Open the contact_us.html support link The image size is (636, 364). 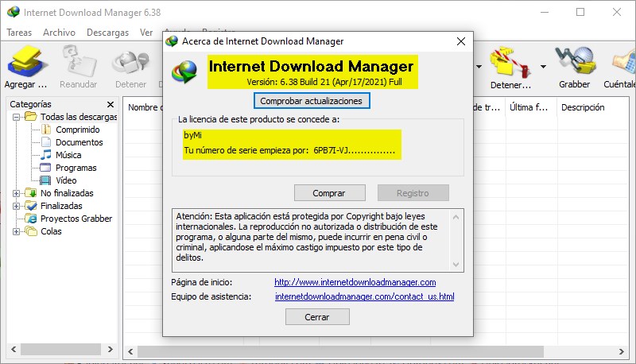click(x=365, y=296)
